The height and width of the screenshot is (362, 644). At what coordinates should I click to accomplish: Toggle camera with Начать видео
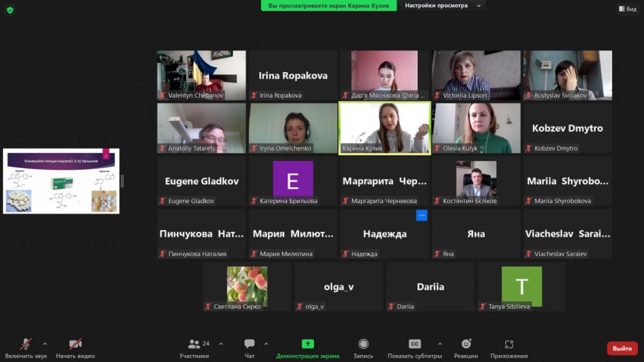(x=75, y=344)
